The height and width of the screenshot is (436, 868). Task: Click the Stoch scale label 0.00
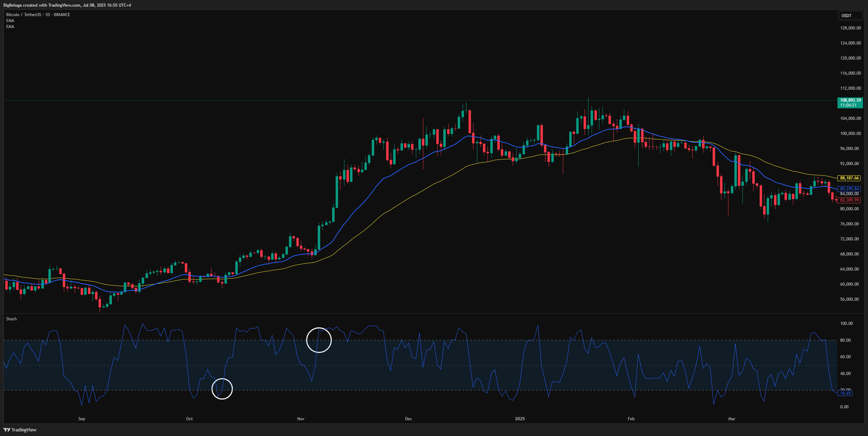pyautogui.click(x=844, y=407)
